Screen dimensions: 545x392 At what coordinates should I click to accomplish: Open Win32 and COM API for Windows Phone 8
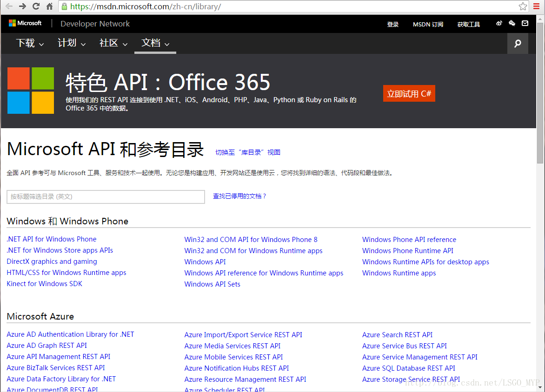click(251, 239)
